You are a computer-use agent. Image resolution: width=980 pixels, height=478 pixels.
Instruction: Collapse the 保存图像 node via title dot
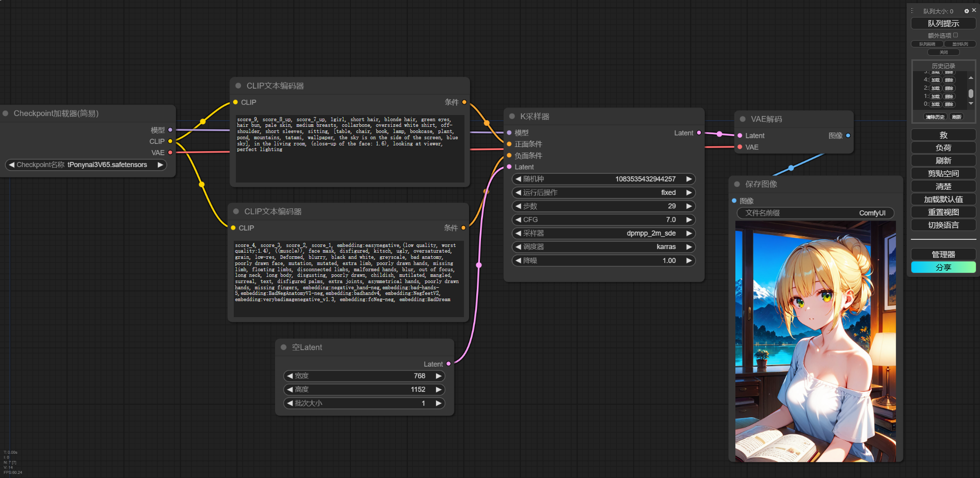coord(737,184)
